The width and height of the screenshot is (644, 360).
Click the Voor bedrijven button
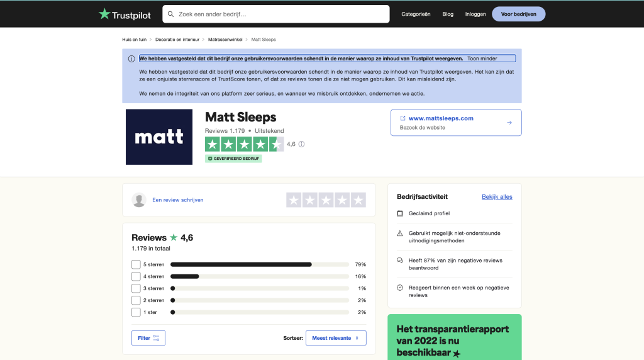(519, 14)
